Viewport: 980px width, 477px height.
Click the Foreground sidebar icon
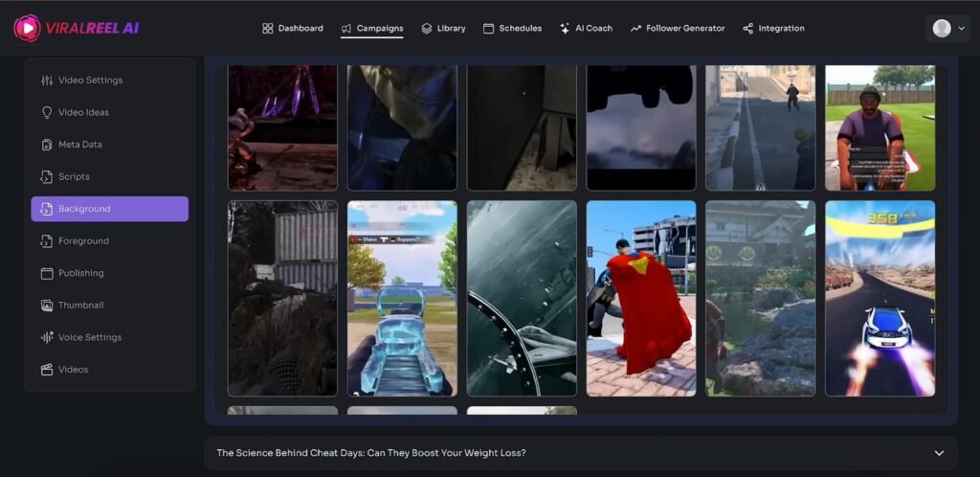47,240
